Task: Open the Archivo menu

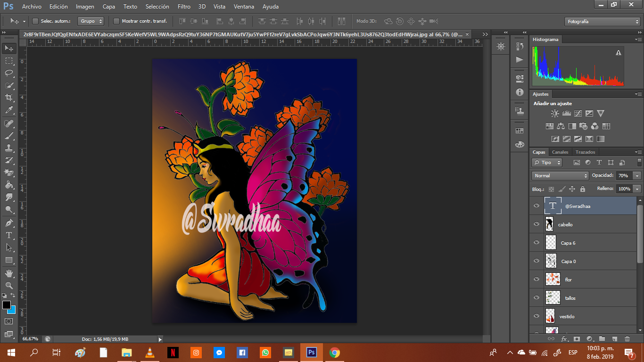Action: pyautogui.click(x=32, y=7)
